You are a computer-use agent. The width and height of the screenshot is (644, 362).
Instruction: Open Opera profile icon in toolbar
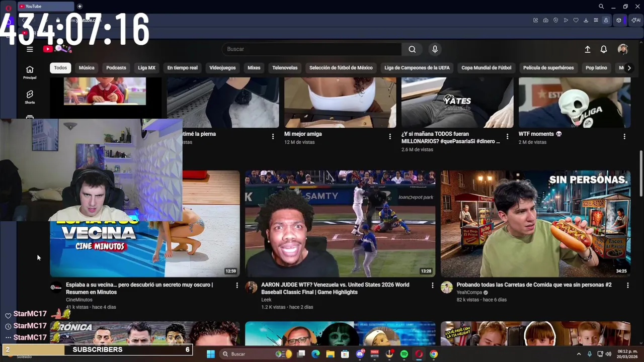606,20
